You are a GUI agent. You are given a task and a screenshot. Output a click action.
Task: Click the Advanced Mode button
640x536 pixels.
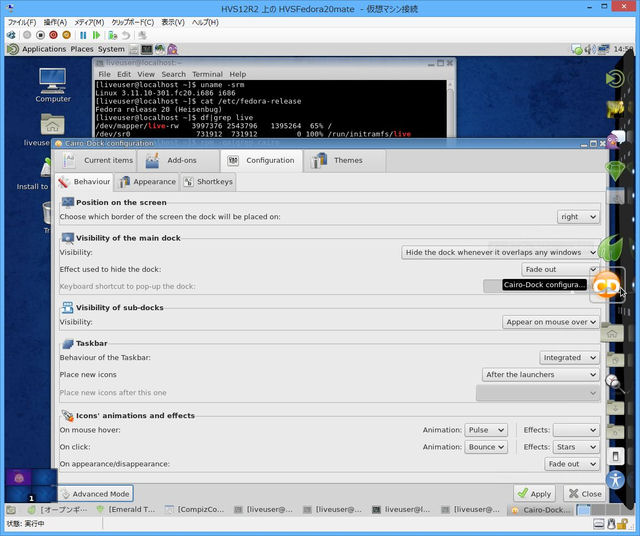coord(96,494)
